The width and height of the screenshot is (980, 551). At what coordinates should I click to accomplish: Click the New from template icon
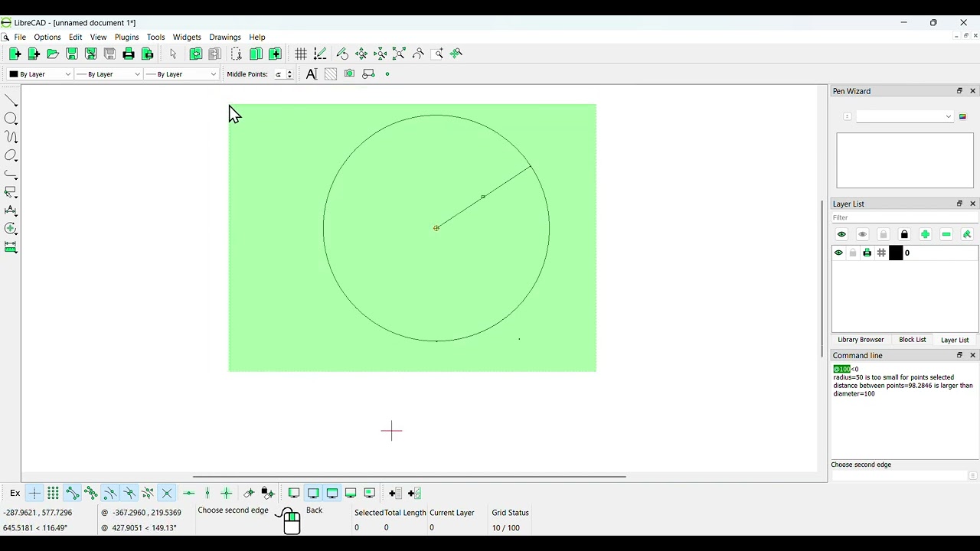34,54
